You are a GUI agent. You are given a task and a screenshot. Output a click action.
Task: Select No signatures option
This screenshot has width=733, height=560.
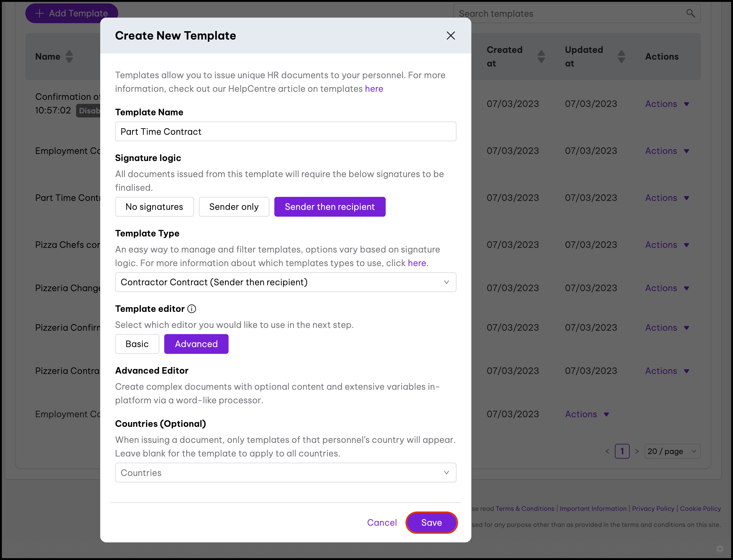[154, 207]
